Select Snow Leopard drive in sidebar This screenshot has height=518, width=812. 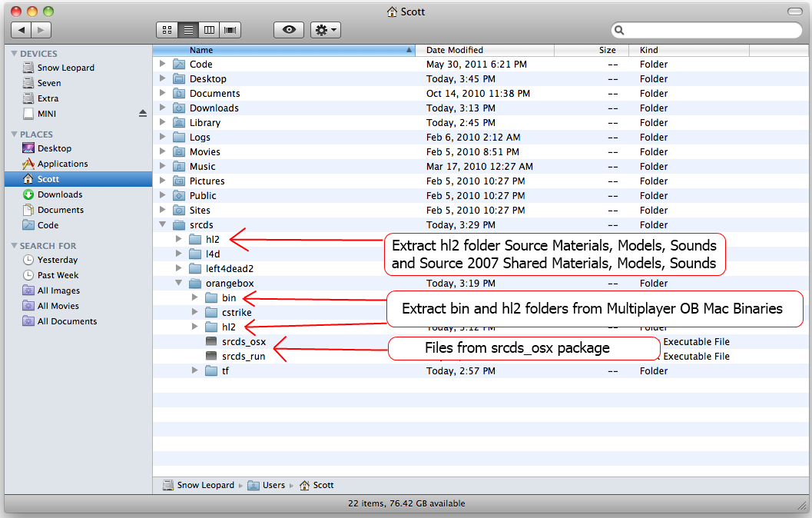pyautogui.click(x=66, y=68)
